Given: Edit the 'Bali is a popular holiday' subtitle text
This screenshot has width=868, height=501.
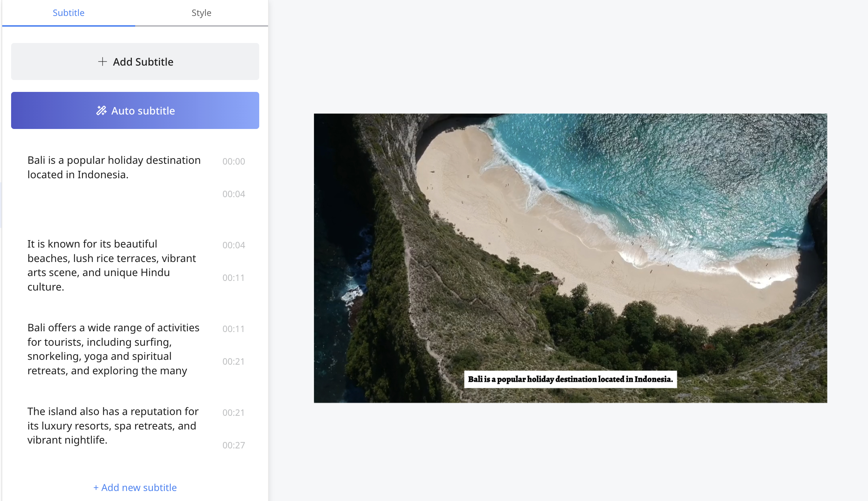Looking at the screenshot, I should point(114,167).
